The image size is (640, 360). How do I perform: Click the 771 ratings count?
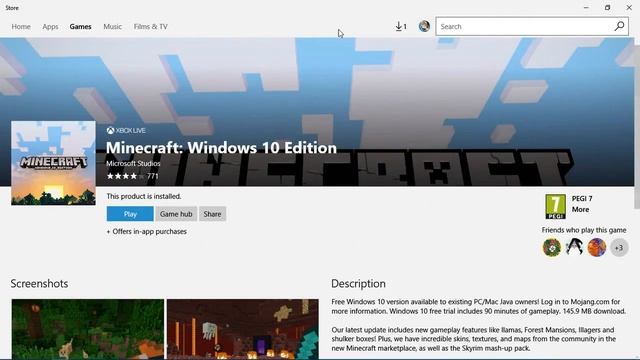coord(153,176)
